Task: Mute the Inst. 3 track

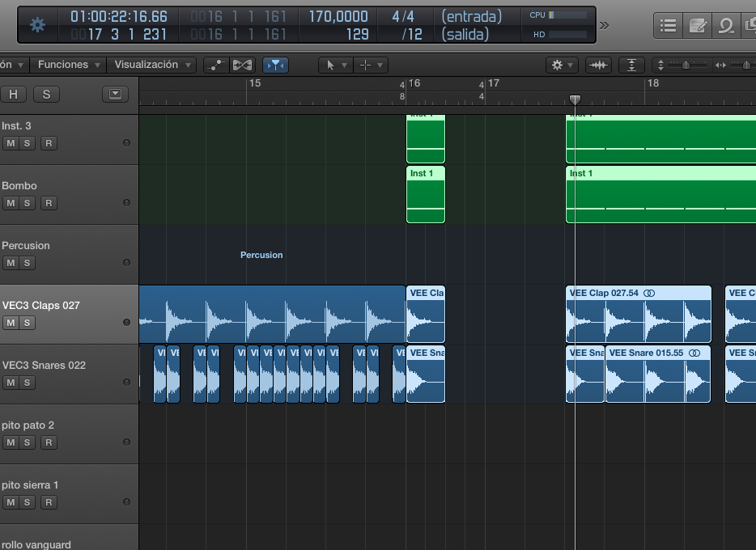Action: pyautogui.click(x=11, y=143)
